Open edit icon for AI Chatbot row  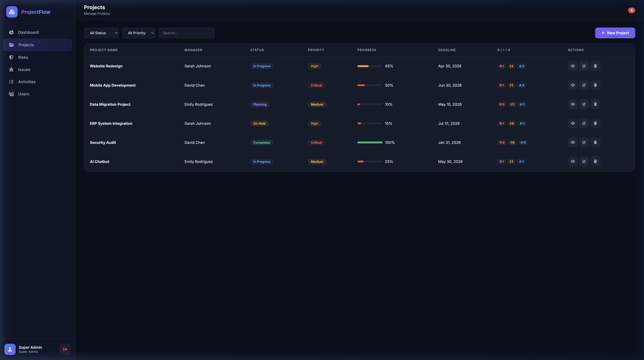584,161
